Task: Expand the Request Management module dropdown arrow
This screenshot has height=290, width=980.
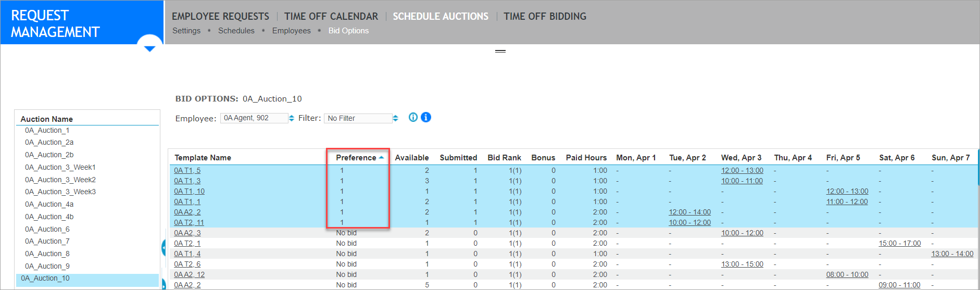Action: (x=150, y=49)
